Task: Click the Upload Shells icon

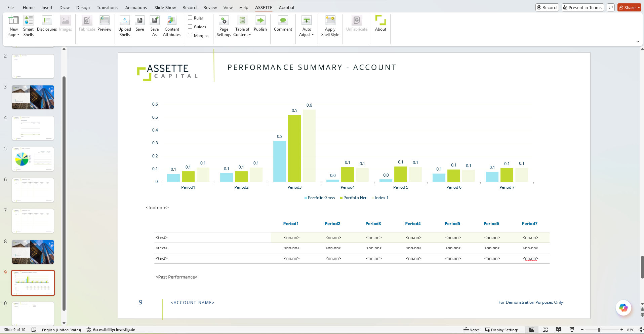Action: tap(124, 21)
